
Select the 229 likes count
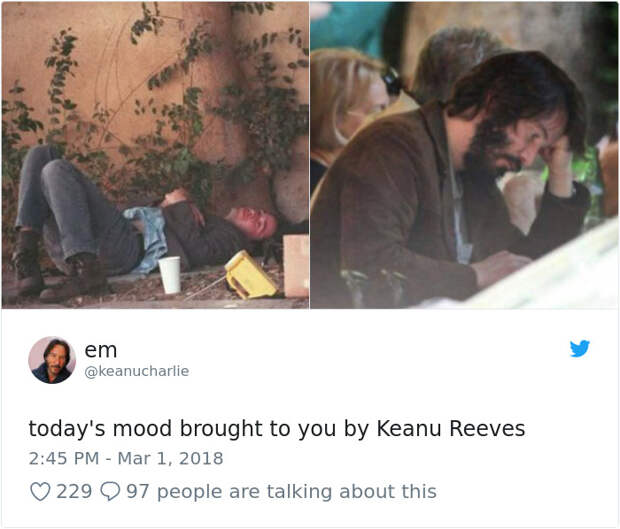click(x=74, y=491)
